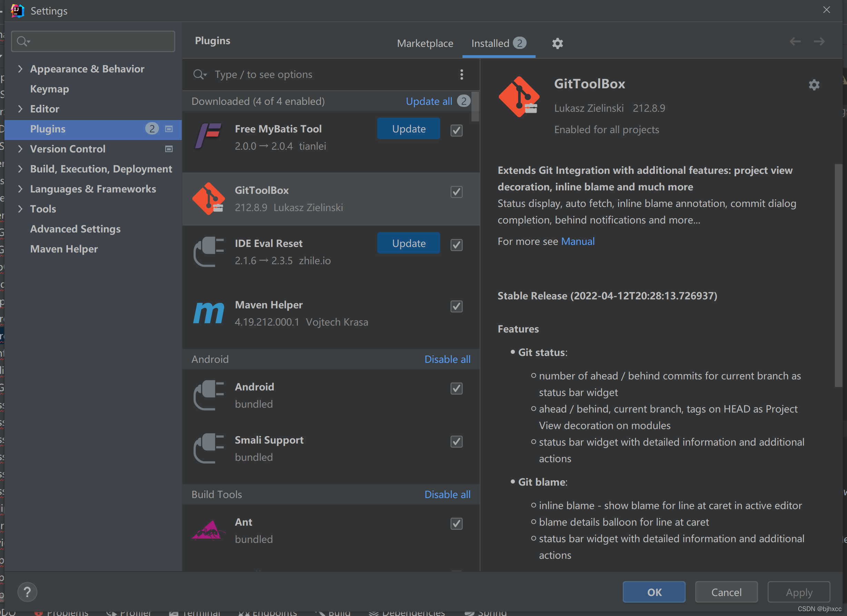Select the Maven Helper plugin row name
The image size is (847, 616).
pos(269,305)
